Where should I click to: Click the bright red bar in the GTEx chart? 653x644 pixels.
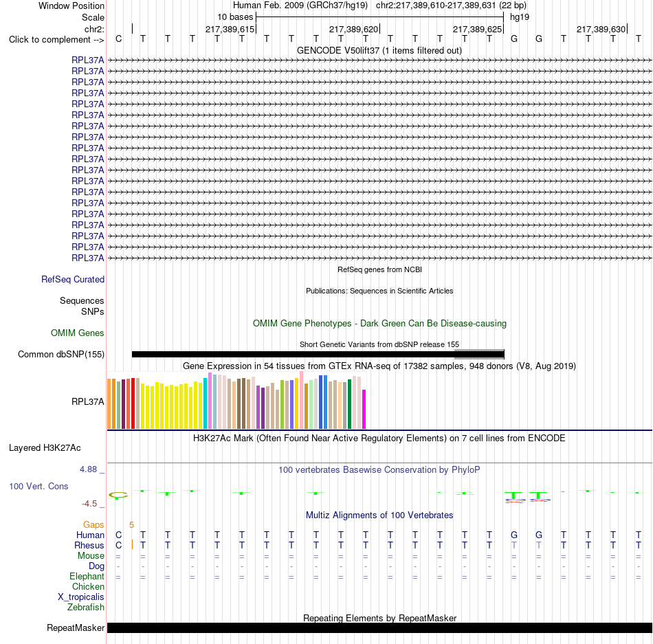(133, 403)
